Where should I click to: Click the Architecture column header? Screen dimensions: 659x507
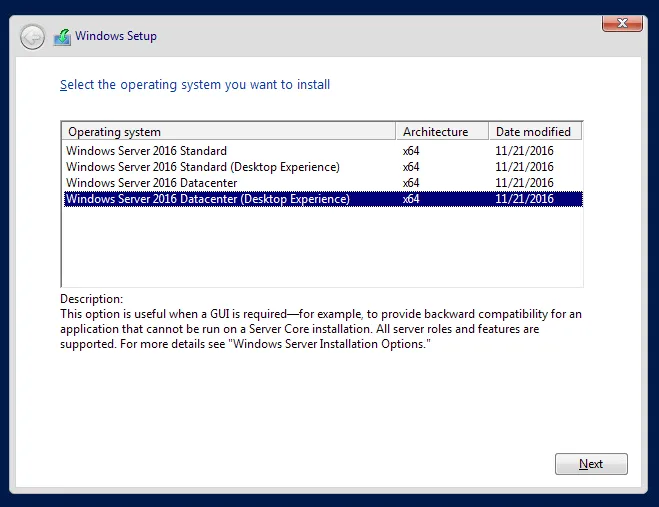click(x=442, y=132)
